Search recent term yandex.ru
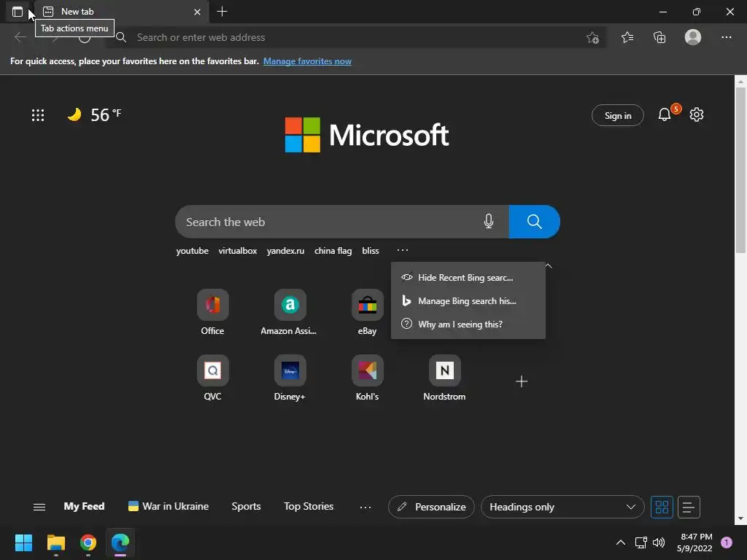The image size is (747, 560). [285, 251]
